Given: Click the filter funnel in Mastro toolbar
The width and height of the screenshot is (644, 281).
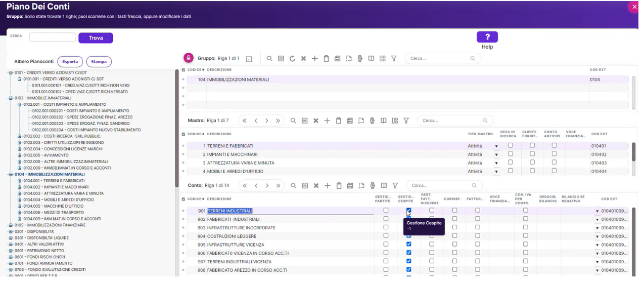Looking at the screenshot, I should point(406,121).
